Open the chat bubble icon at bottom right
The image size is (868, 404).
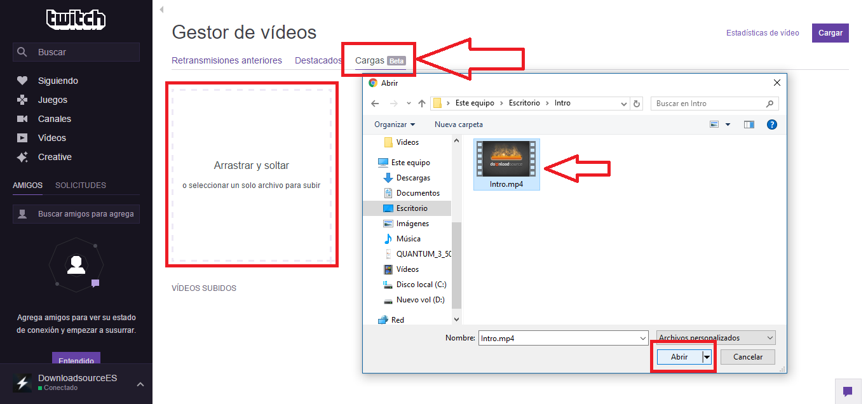click(847, 391)
